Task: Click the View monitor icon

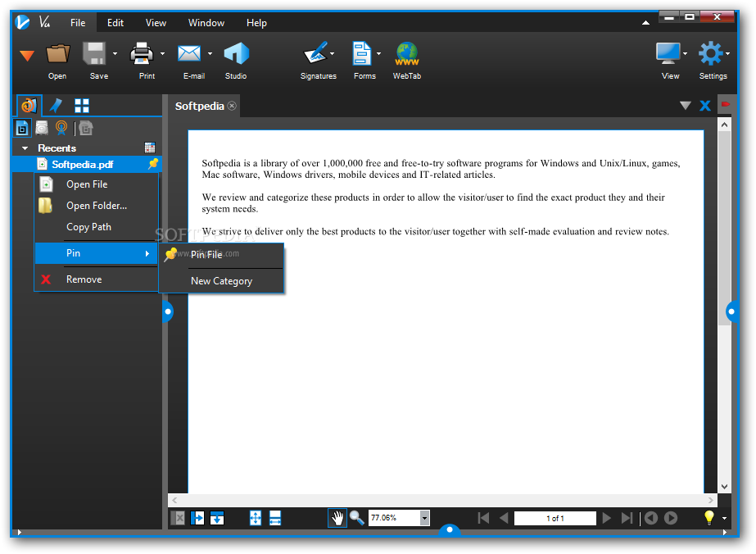Action: pyautogui.click(x=668, y=53)
